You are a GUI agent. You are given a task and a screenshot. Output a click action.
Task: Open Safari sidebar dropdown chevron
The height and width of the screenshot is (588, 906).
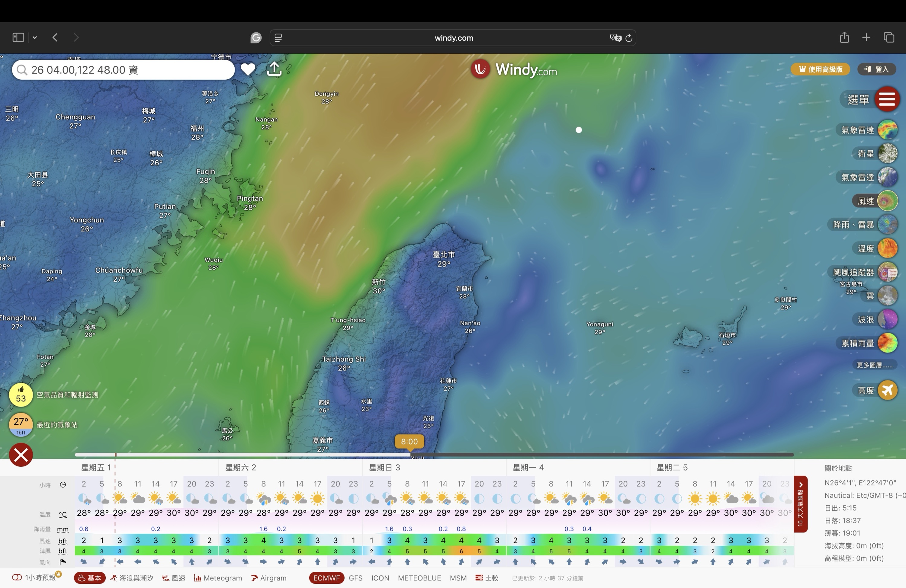[35, 37]
